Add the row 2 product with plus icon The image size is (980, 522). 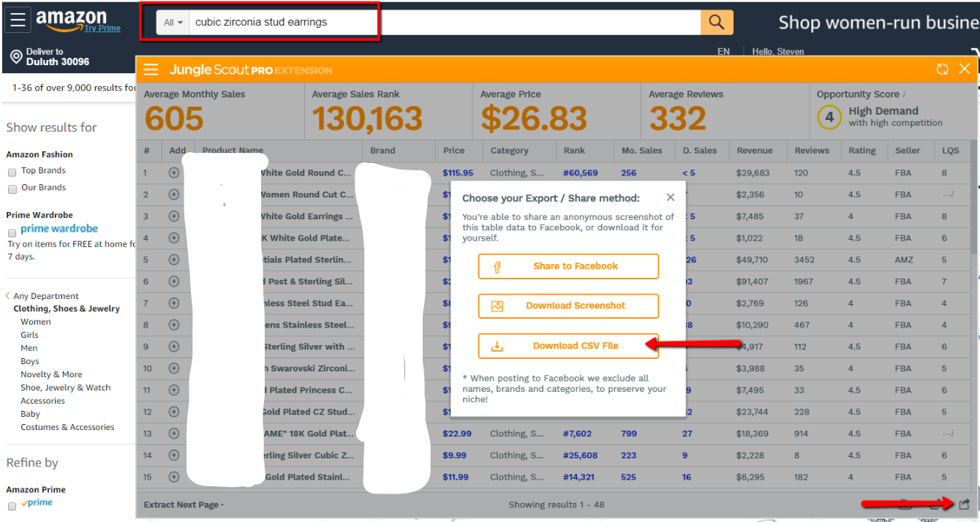[174, 194]
